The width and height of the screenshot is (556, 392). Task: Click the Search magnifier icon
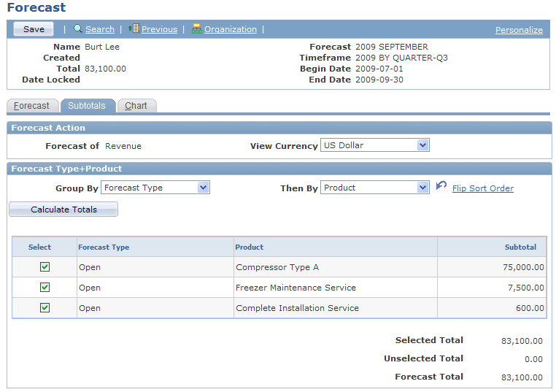click(x=78, y=28)
